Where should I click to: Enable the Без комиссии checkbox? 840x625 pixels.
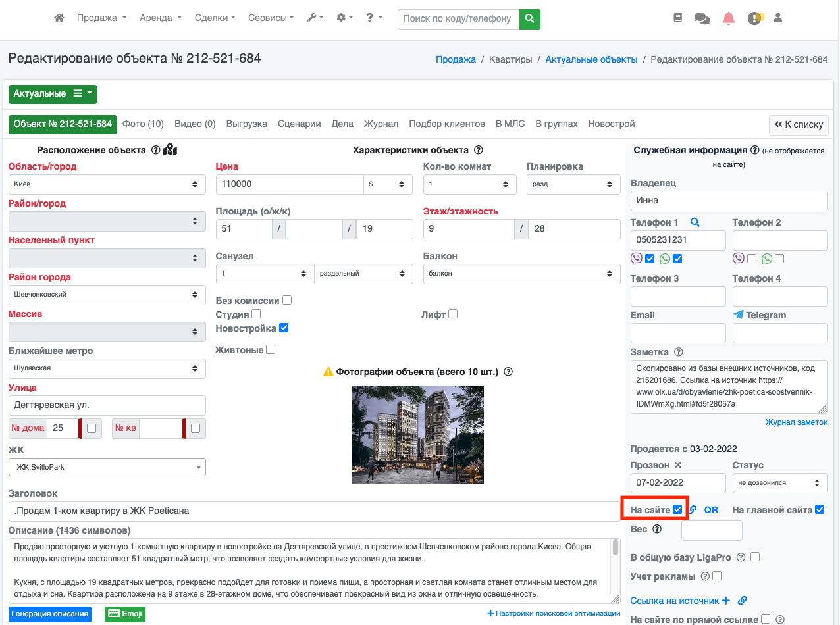[x=287, y=301]
